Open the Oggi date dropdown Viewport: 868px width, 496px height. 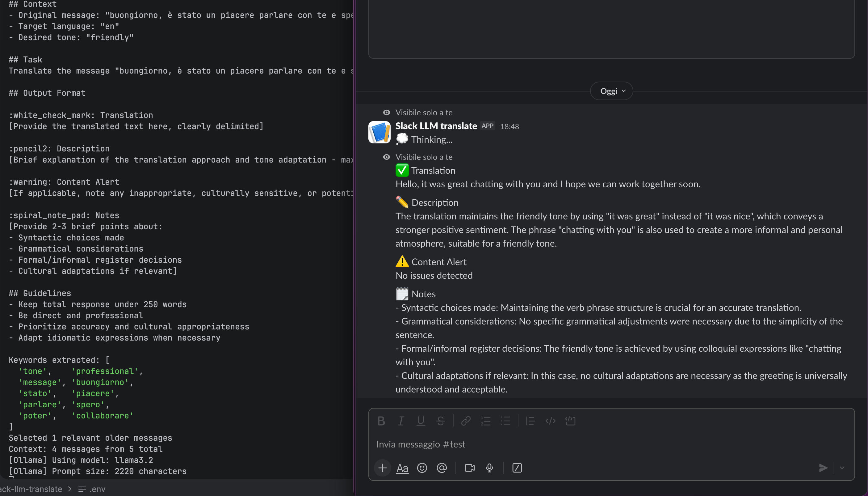tap(611, 91)
